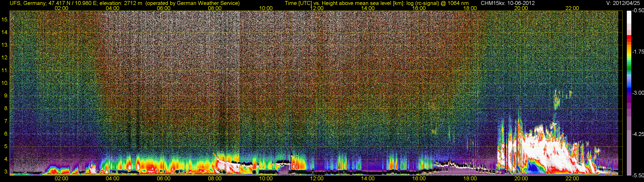Click "20:00" on the top time axis
Viewport: 644px width, 182px height.
tap(521, 8)
